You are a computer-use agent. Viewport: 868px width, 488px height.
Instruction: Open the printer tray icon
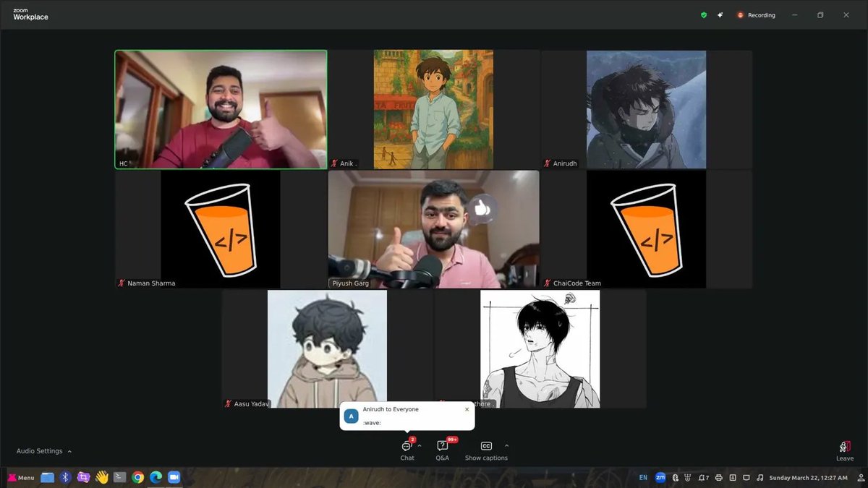tap(719, 478)
